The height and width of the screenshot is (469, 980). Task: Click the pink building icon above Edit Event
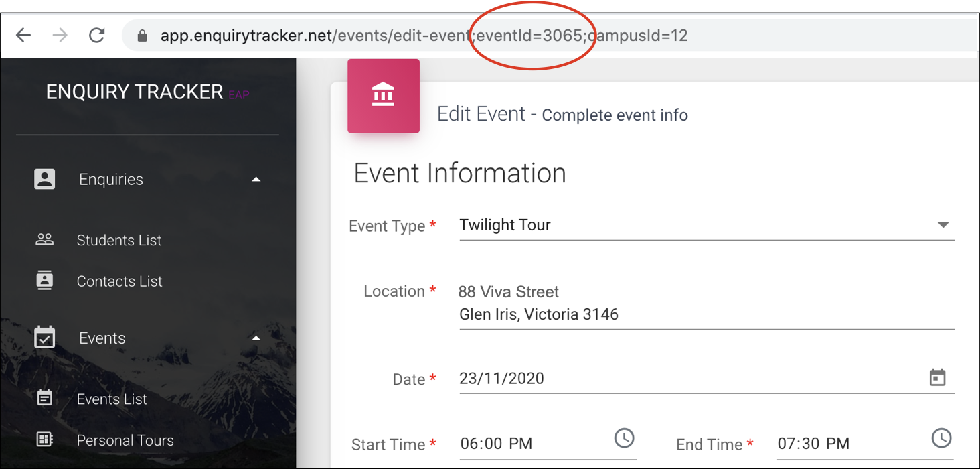383,95
